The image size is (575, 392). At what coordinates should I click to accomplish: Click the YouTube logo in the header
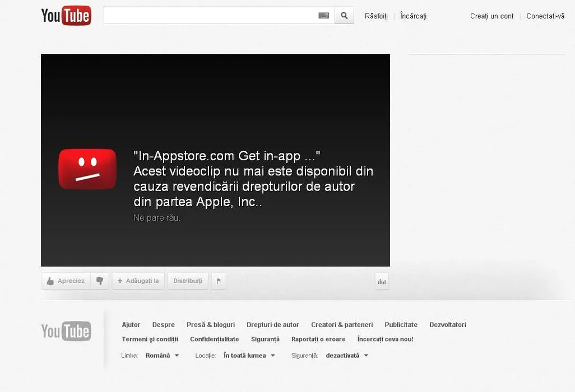click(x=66, y=16)
